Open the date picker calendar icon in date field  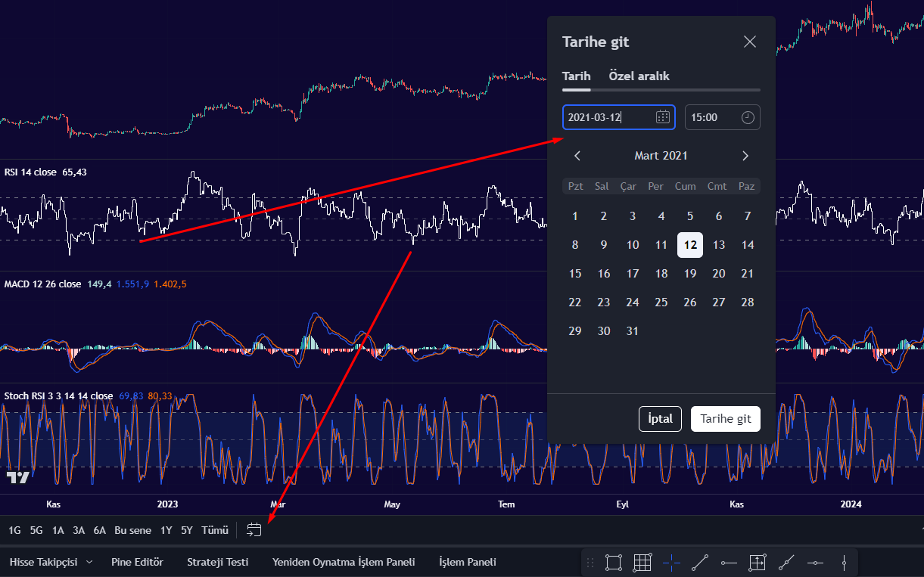pos(662,117)
